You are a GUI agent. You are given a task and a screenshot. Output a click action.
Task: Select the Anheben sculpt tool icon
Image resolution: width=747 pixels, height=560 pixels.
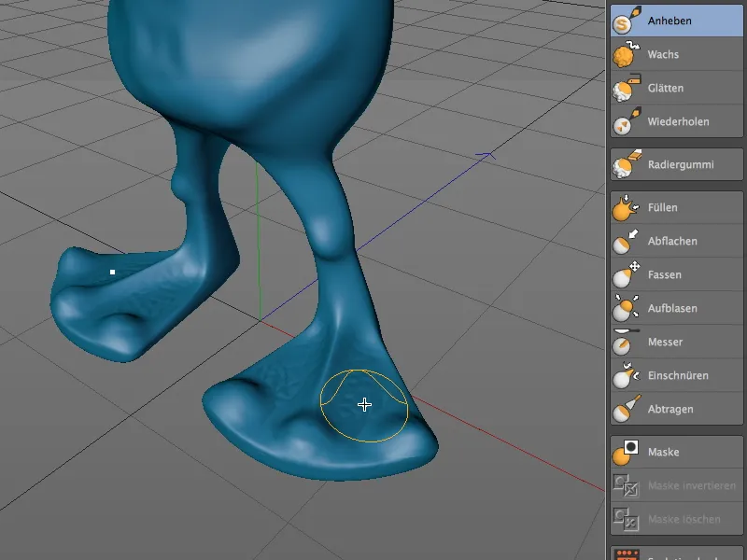626,21
